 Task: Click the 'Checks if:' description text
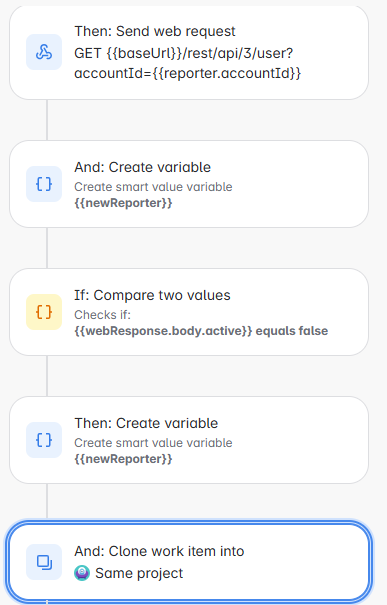point(102,315)
